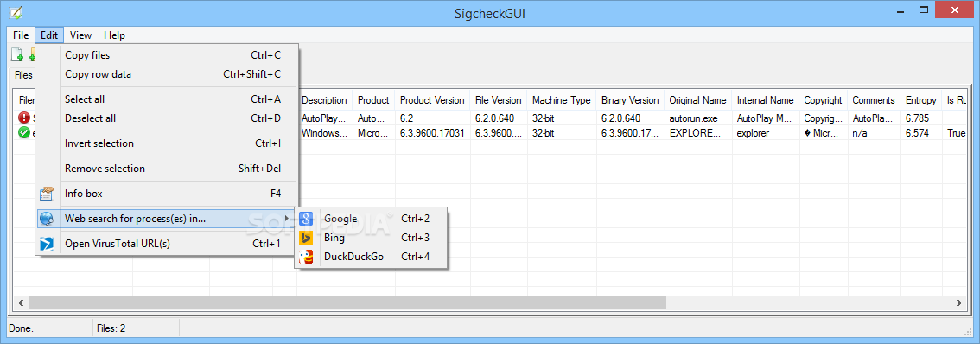Click the 'True' cell in explorer row
The width and height of the screenshot is (980, 344).
pyautogui.click(x=957, y=132)
